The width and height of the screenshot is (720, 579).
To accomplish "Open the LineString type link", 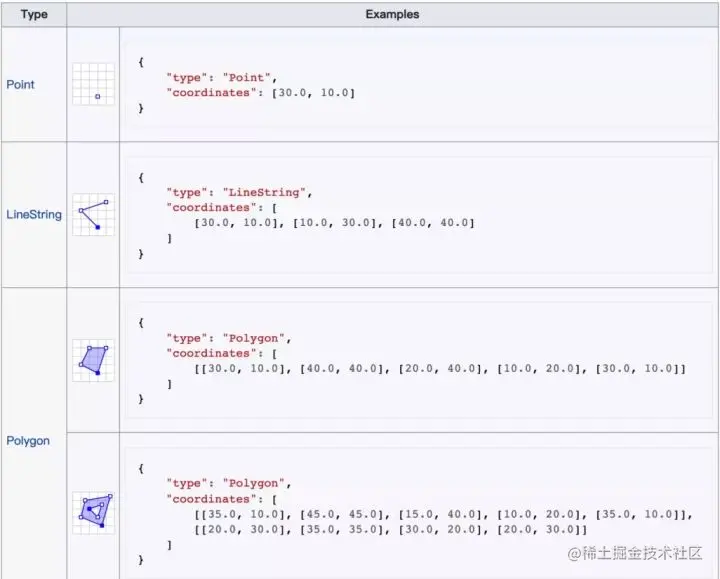I will click(x=34, y=214).
